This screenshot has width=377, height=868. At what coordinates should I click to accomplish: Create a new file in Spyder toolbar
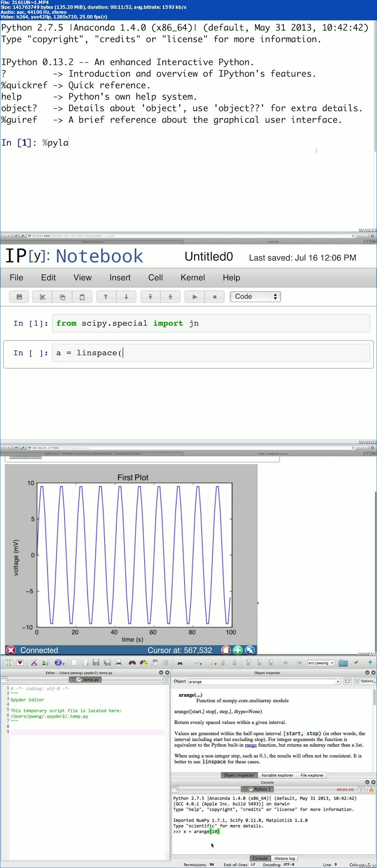point(74,663)
